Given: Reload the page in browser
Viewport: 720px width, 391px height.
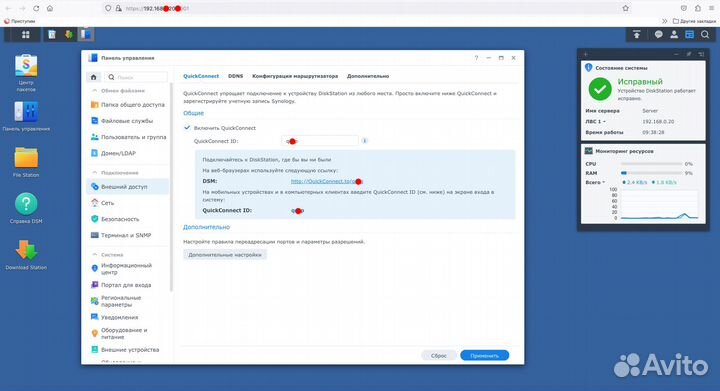Looking at the screenshot, I should tap(36, 8).
